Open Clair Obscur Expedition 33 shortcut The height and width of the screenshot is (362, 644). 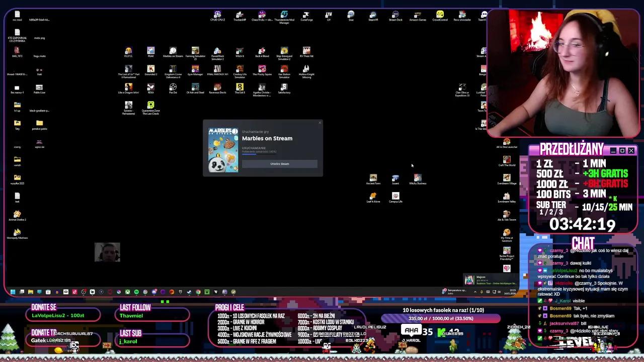pyautogui.click(x=462, y=90)
